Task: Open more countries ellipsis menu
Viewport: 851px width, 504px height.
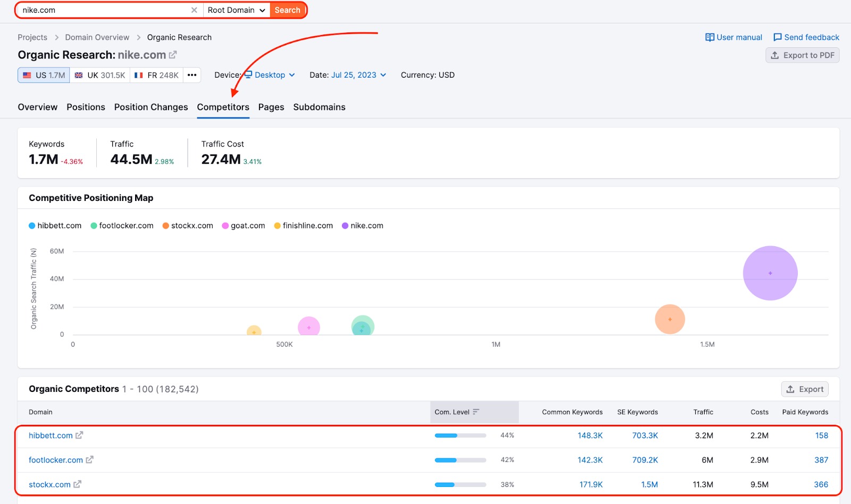Action: [x=192, y=75]
